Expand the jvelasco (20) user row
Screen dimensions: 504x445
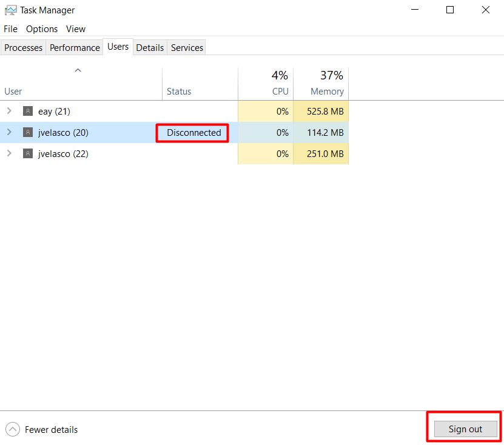tap(9, 132)
